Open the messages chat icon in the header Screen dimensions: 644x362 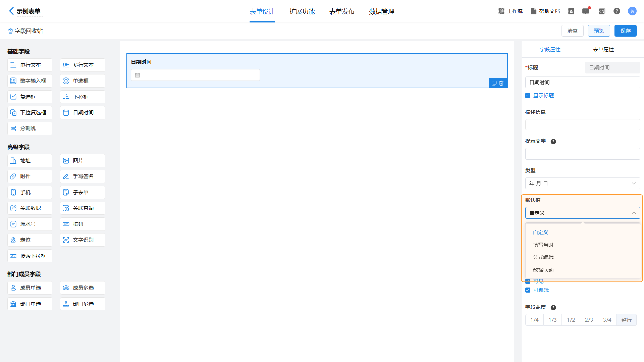[585, 11]
